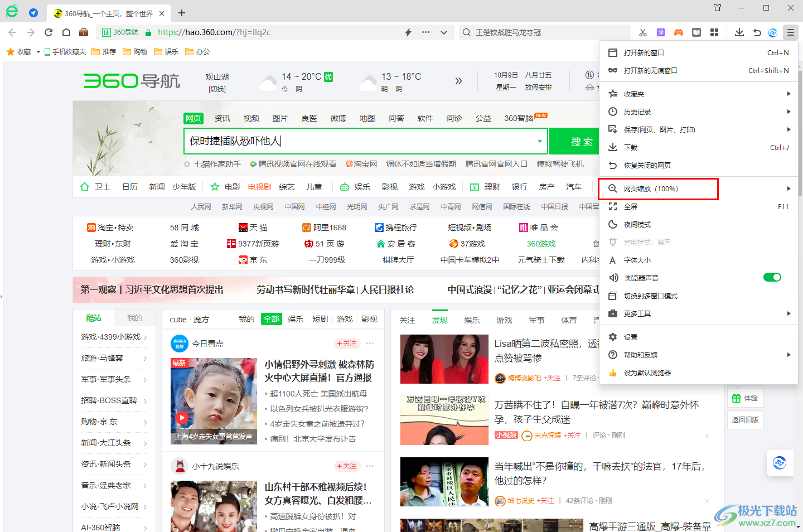Screen dimensions: 803x532
Task: Toggle the 浏览器声音 switch
Action: (772, 277)
